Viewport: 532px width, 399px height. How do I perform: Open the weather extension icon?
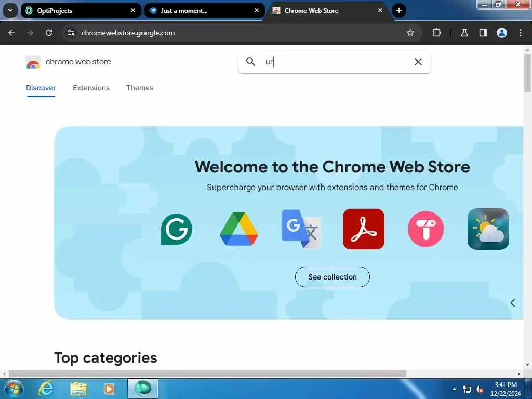click(x=488, y=229)
